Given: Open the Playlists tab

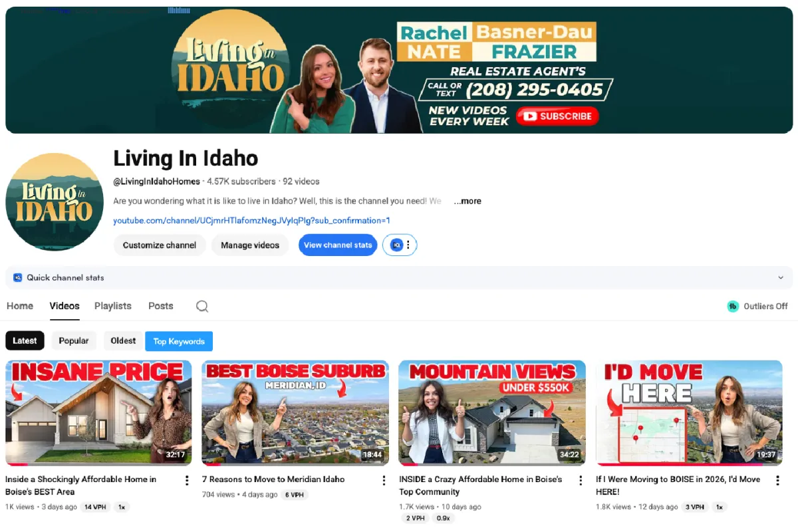Looking at the screenshot, I should [113, 306].
